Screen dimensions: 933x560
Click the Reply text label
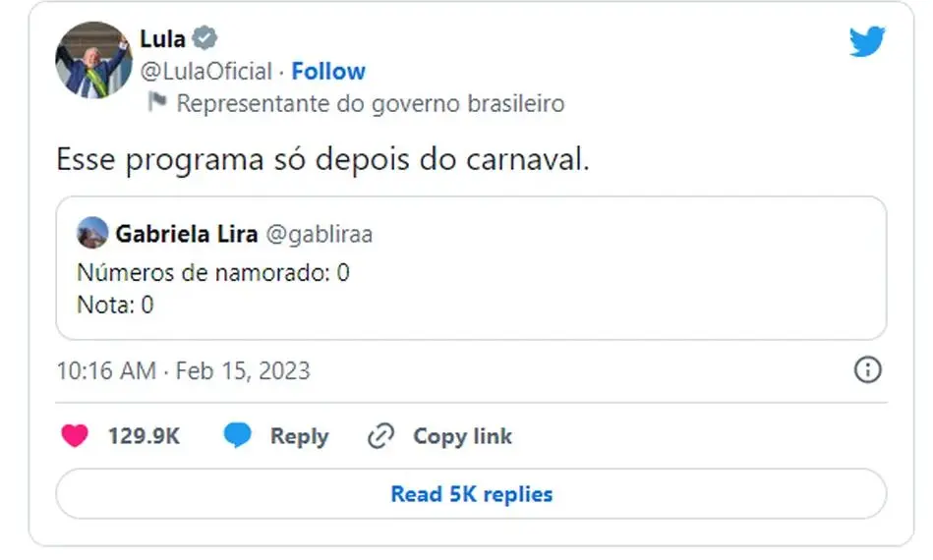click(x=299, y=436)
